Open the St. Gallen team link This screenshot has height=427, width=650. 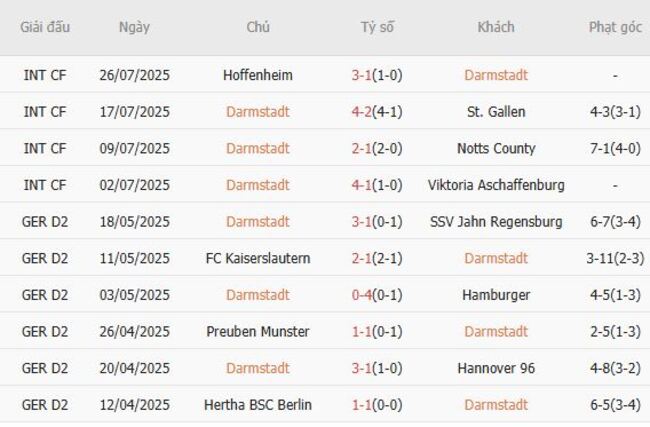click(x=495, y=112)
